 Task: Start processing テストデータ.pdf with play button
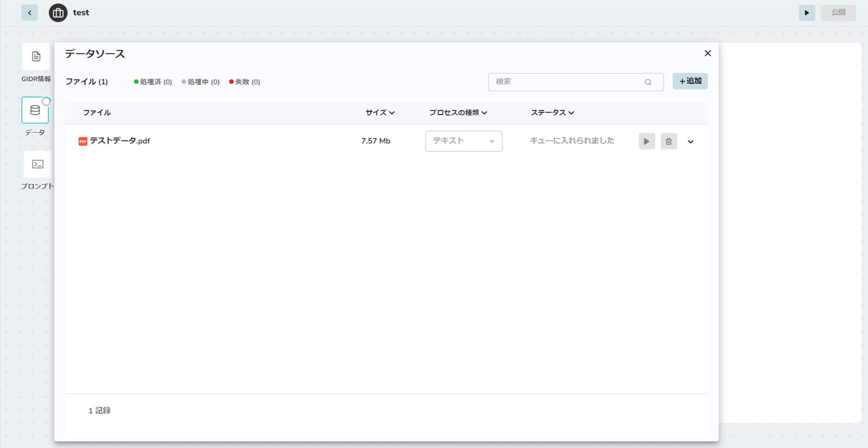click(x=647, y=141)
